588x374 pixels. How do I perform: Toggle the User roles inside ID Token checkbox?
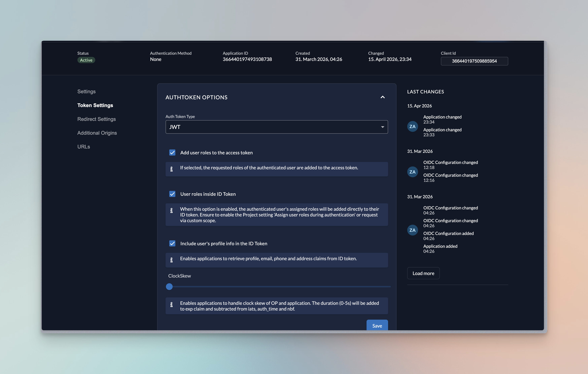pyautogui.click(x=172, y=194)
